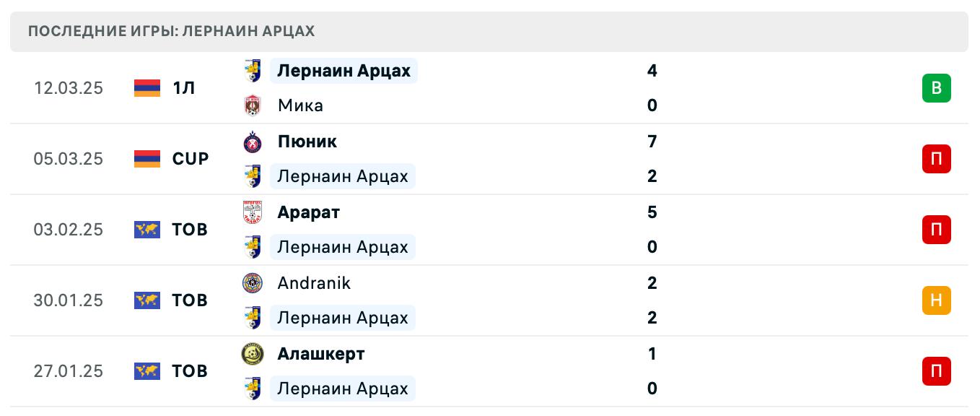Click the Пюник club crest
This screenshot has width=980, height=416.
[253, 142]
